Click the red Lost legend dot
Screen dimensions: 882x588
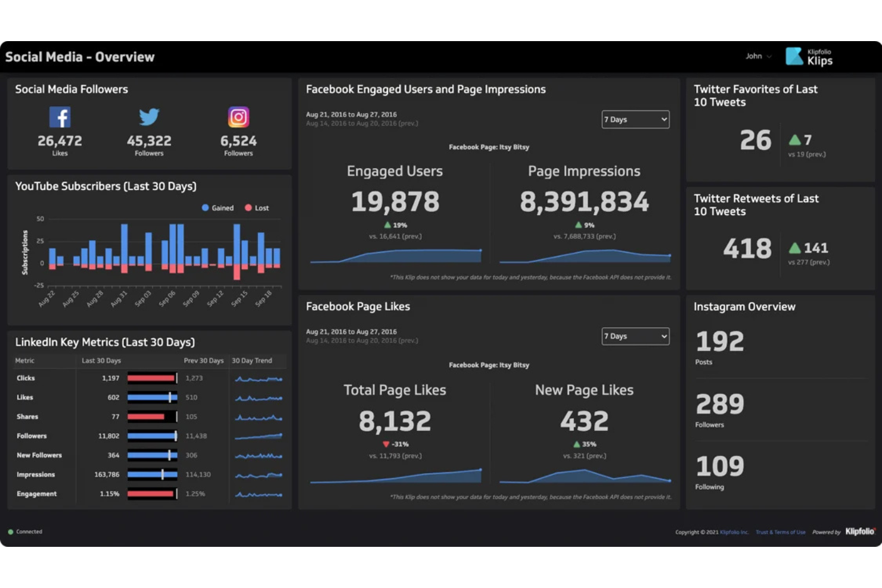[x=249, y=208]
